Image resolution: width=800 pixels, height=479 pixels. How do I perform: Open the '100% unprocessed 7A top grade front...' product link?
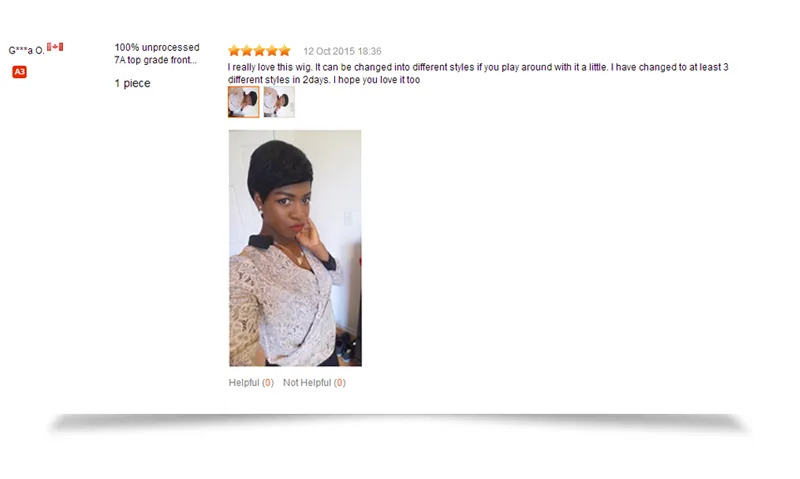tap(157, 54)
